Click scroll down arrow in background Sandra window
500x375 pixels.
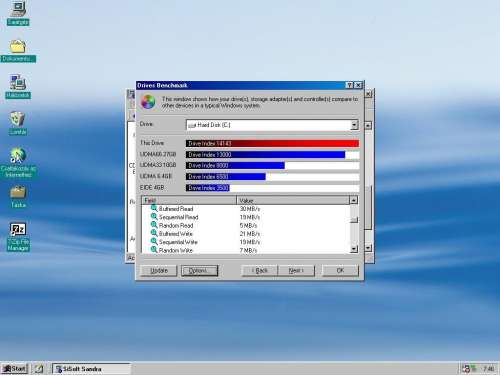[x=368, y=248]
